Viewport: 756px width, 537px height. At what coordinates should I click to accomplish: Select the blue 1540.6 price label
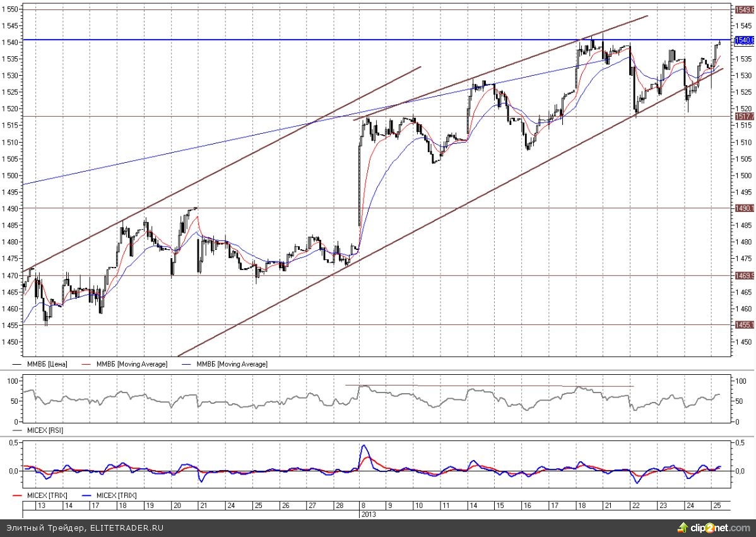742,40
